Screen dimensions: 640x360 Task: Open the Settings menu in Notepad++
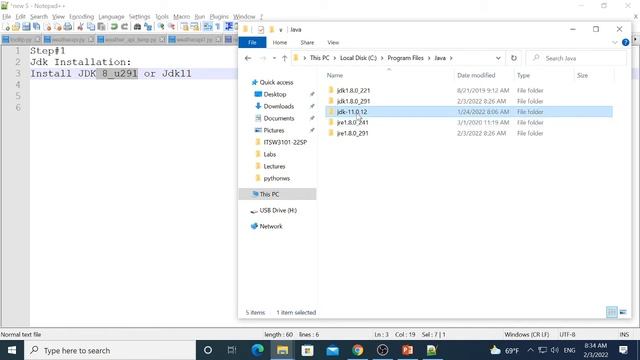140,17
